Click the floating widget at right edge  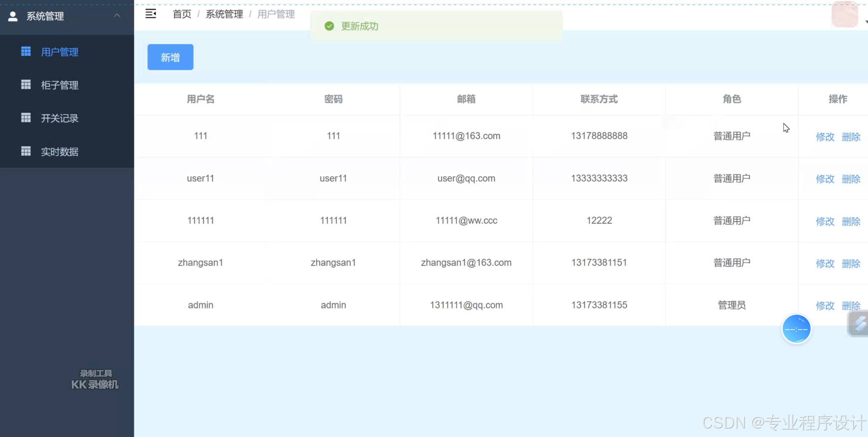[859, 323]
